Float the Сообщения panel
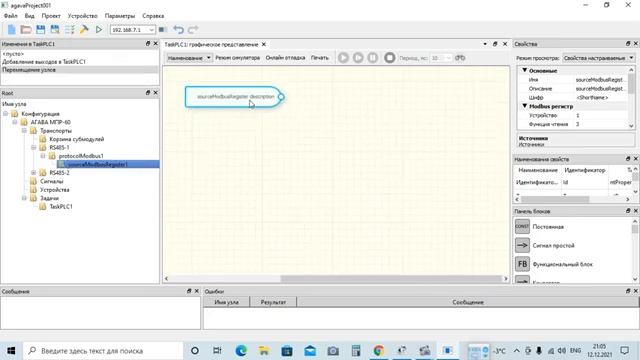The width and height of the screenshot is (640, 360). 189,291
